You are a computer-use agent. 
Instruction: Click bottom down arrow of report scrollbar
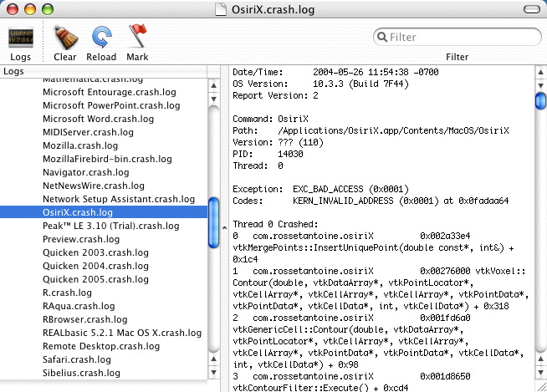(x=540, y=372)
